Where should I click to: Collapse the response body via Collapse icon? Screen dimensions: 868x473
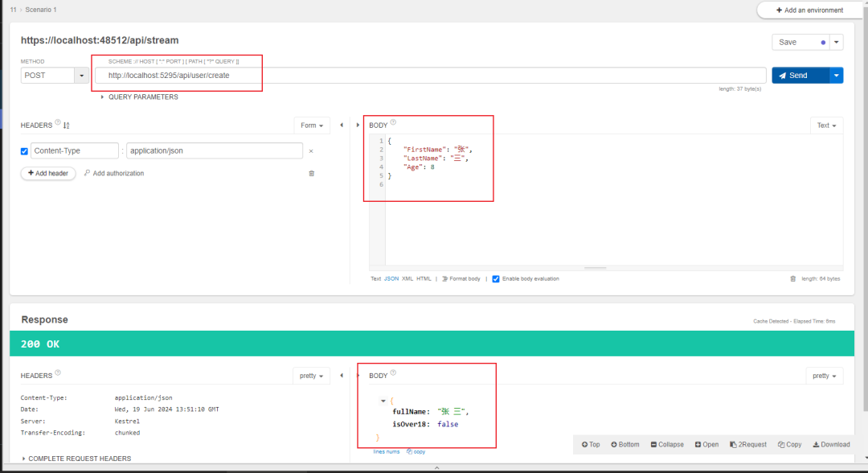pos(654,444)
